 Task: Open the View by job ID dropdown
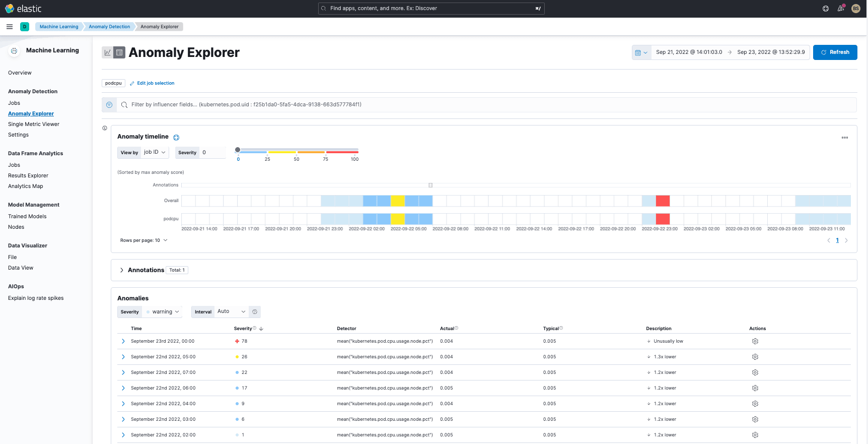(155, 152)
